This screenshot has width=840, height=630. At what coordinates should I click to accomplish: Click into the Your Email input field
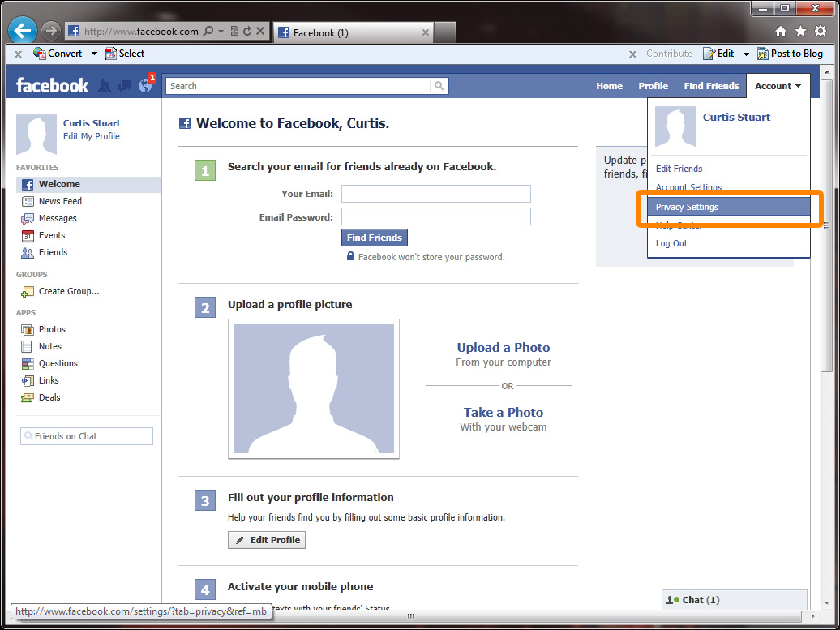click(x=436, y=194)
